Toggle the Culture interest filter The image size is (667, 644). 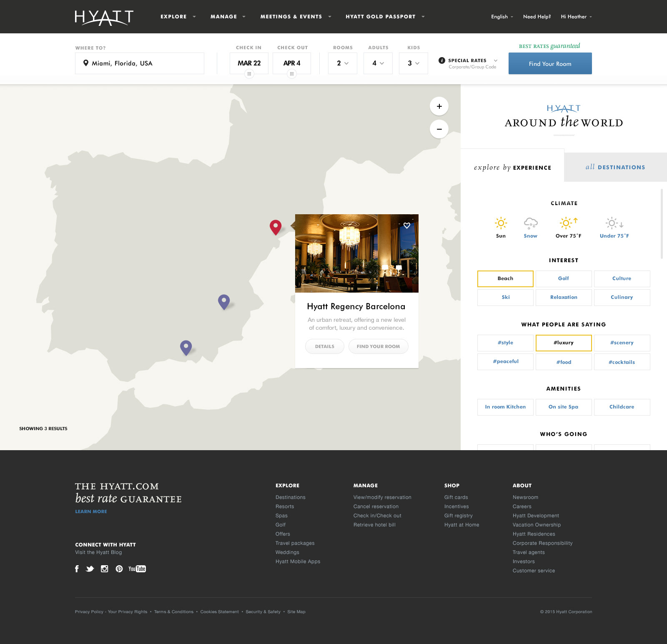(x=622, y=278)
